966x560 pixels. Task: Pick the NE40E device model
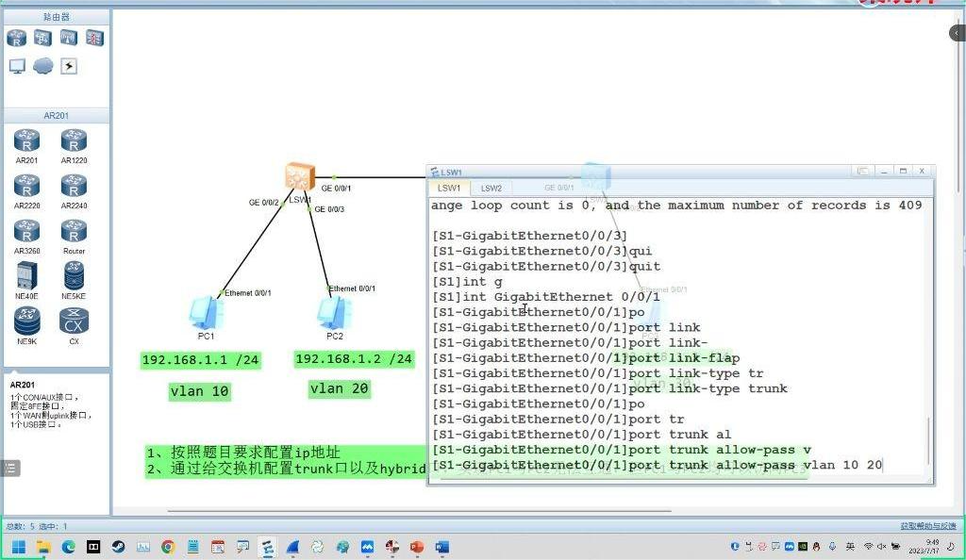pos(26,281)
